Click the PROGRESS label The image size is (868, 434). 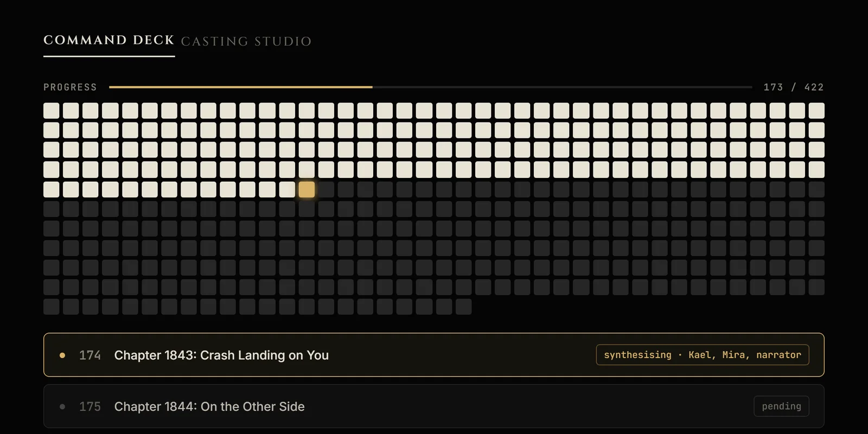click(x=70, y=87)
